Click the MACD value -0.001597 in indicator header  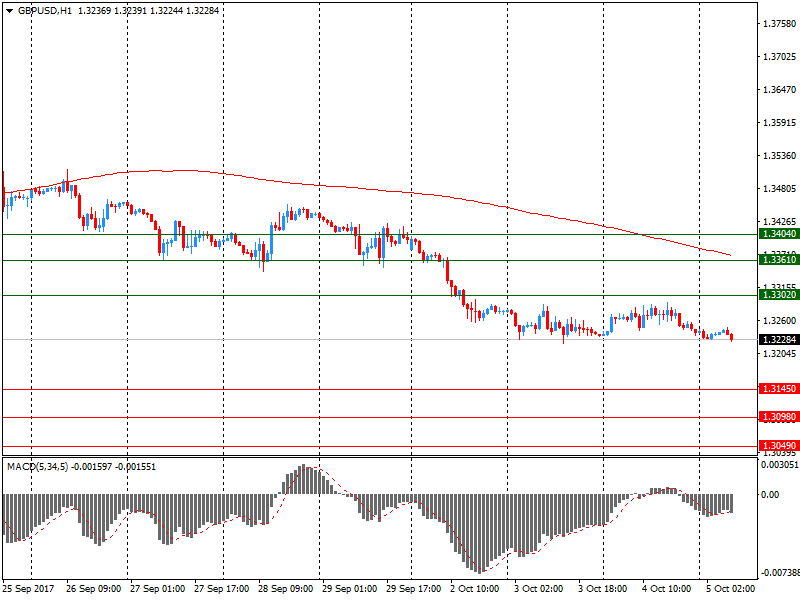[x=91, y=467]
